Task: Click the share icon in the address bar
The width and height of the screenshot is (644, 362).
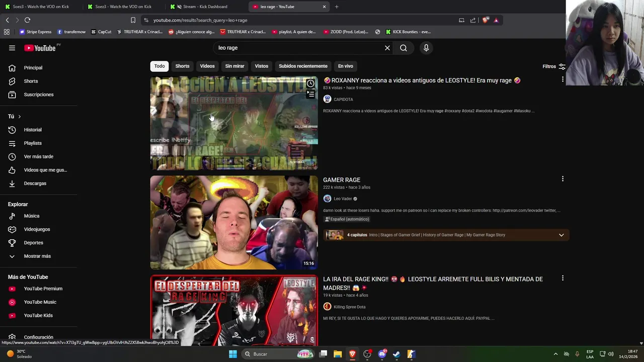Action: click(473, 20)
